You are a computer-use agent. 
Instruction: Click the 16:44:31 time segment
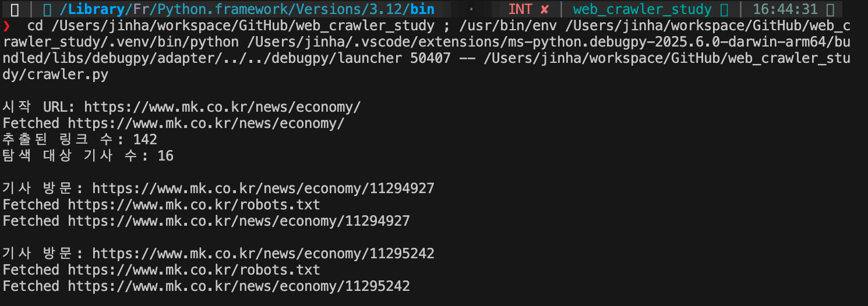pyautogui.click(x=785, y=9)
